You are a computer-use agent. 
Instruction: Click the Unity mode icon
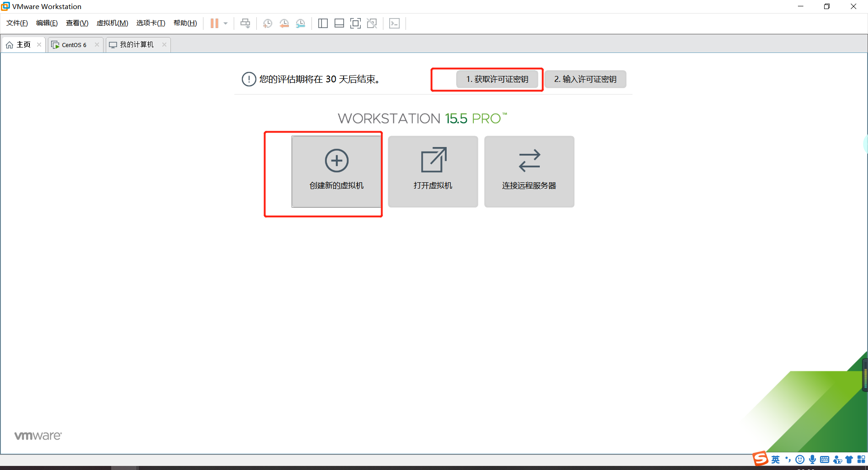[x=372, y=24]
